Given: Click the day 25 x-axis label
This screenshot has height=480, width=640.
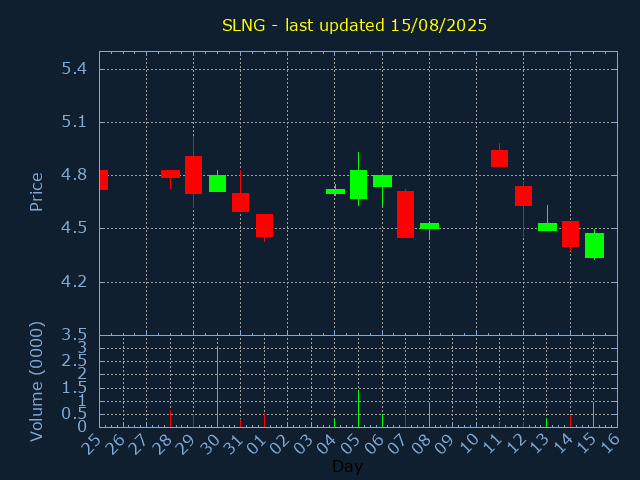Looking at the screenshot, I should (91, 444).
